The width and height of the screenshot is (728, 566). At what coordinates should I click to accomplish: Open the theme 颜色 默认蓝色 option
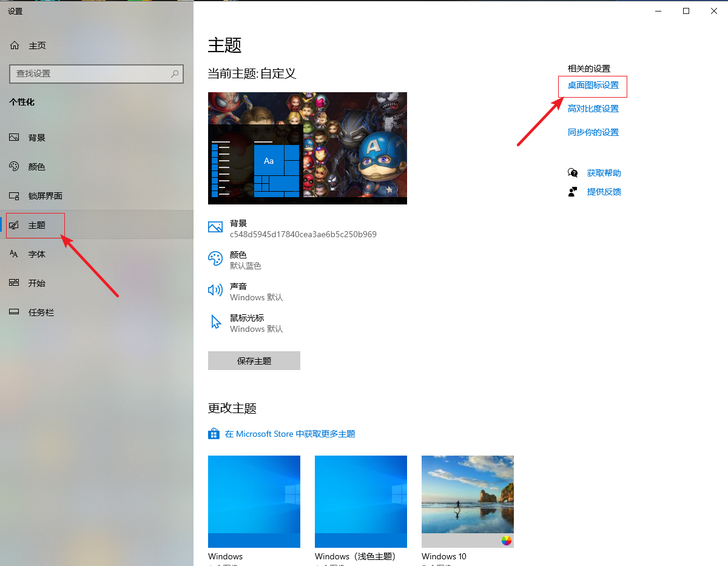(245, 260)
